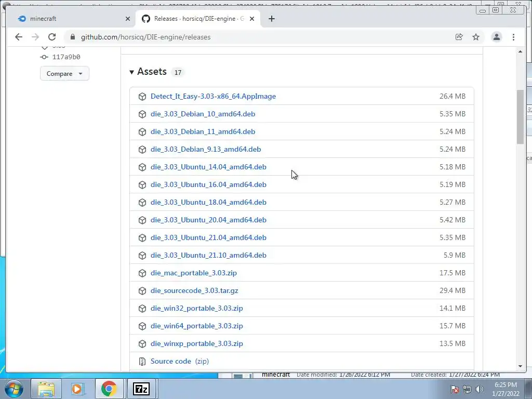The image size is (532, 399).
Task: Download die_win32_portable_3.03.zip
Action: 197,308
